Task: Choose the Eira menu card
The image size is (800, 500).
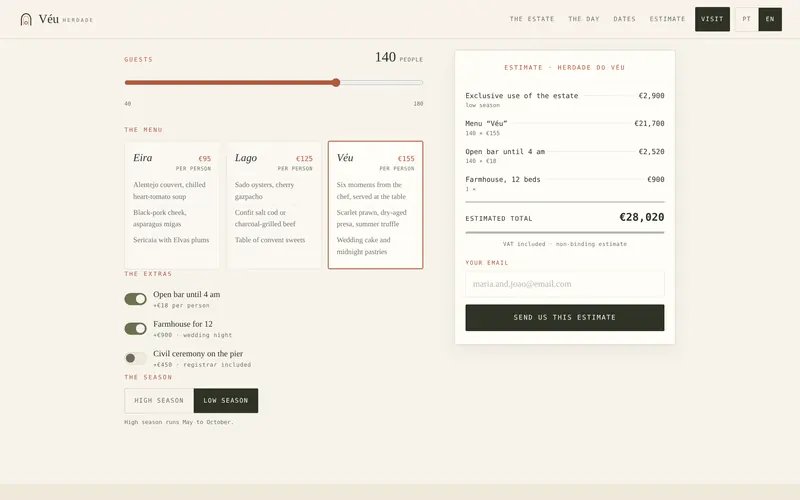Action: 172,205
